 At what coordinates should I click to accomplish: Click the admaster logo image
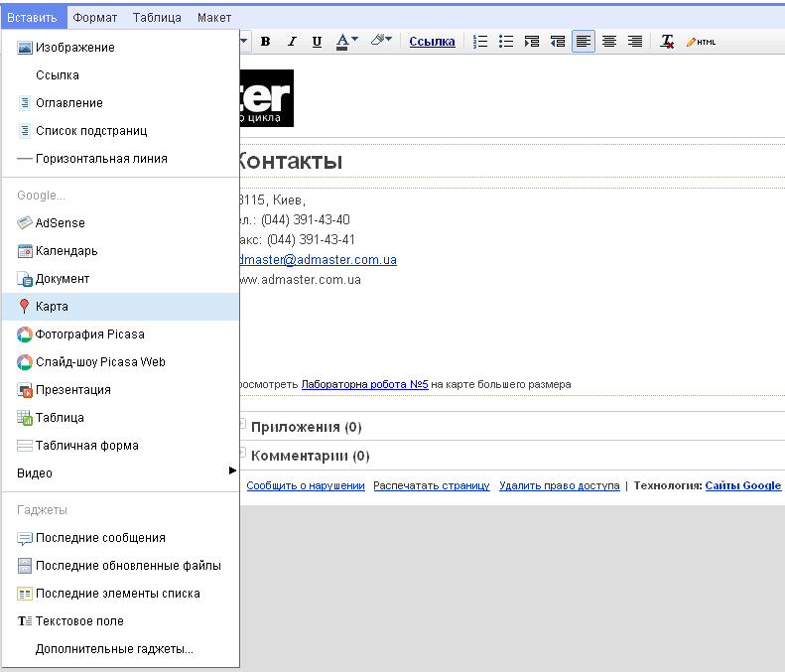pos(267,98)
